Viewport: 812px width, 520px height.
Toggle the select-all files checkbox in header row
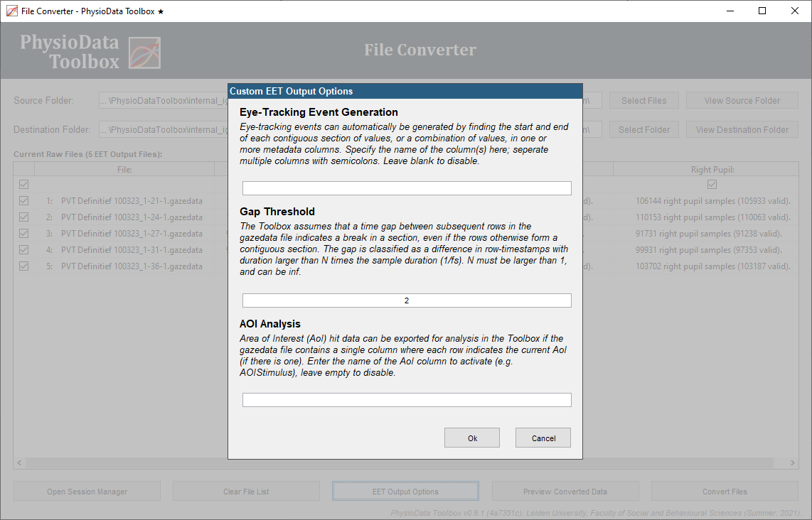24,184
